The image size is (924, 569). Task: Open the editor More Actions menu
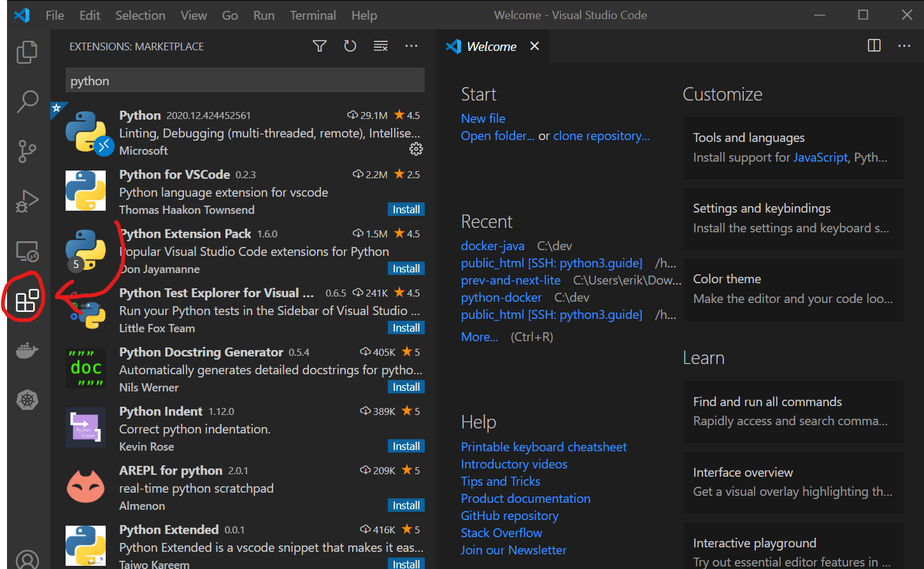tap(905, 45)
